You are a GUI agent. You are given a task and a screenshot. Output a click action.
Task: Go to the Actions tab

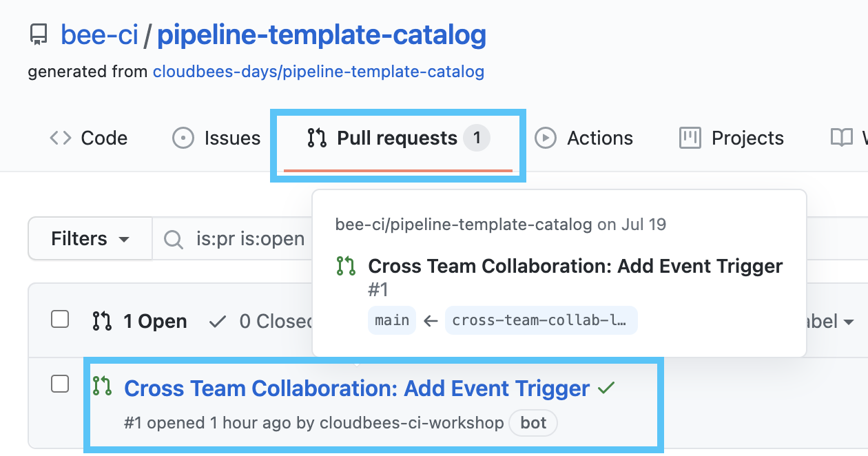(599, 138)
